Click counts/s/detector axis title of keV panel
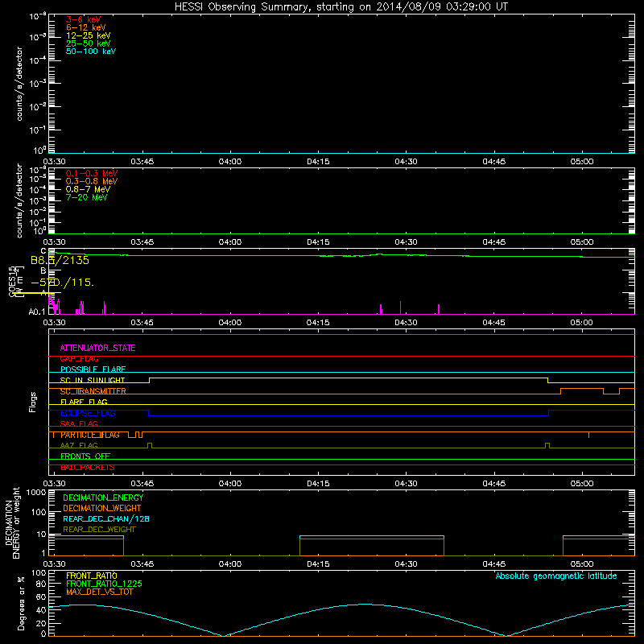Viewport: 644px width, 644px height. tap(19, 84)
